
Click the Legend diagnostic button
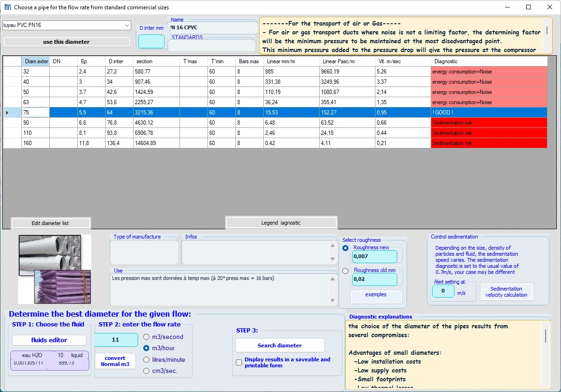point(281,223)
